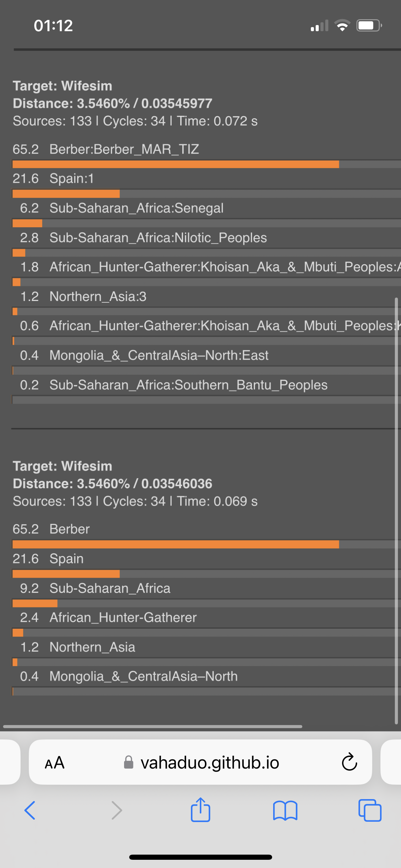Open AA reader text size menu
The width and height of the screenshot is (401, 868).
pyautogui.click(x=55, y=763)
